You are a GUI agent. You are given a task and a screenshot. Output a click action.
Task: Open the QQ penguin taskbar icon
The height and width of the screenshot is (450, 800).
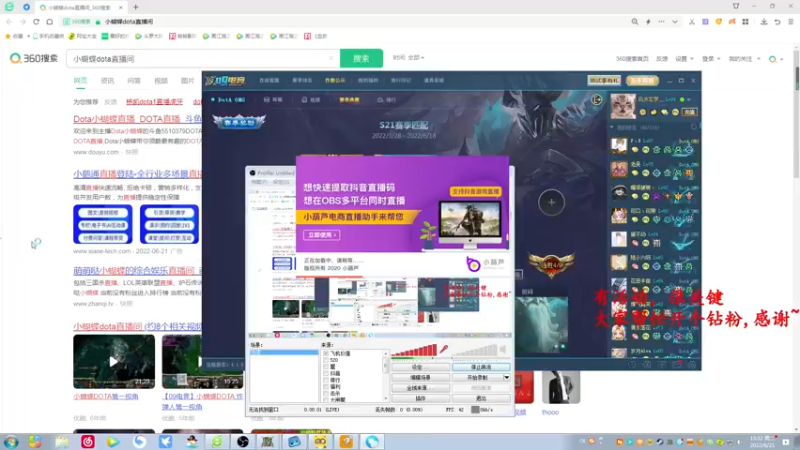point(191,441)
